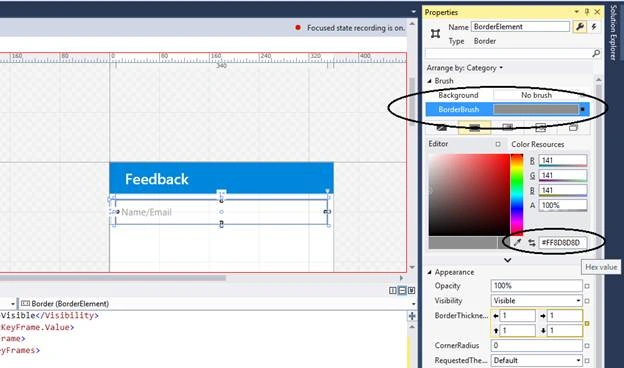624x368 pixels.
Task: Click the red recording indicator dot
Action: (x=298, y=27)
